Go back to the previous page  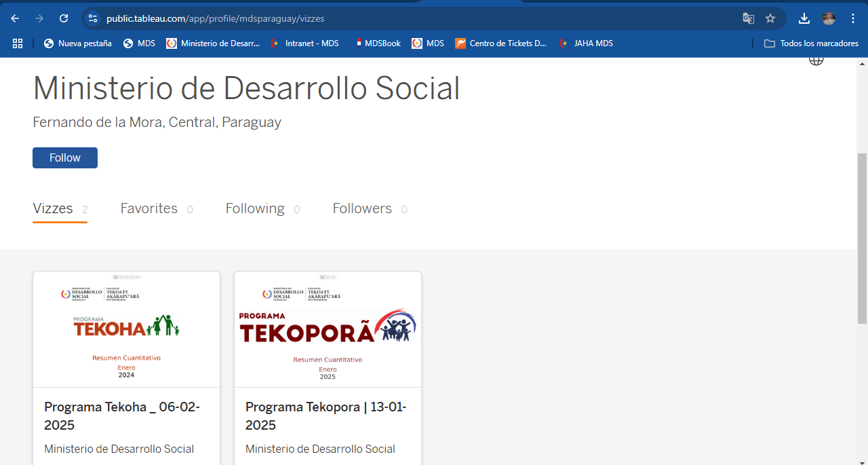click(15, 18)
